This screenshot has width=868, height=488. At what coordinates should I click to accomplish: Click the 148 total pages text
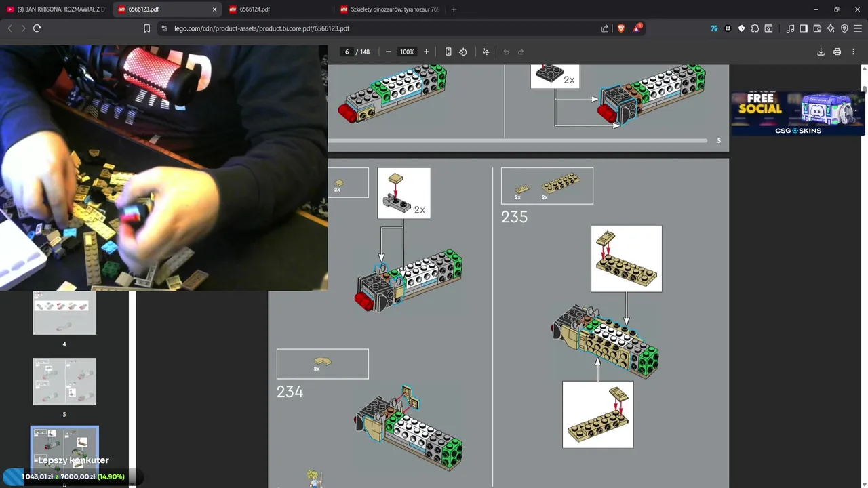[x=365, y=52]
